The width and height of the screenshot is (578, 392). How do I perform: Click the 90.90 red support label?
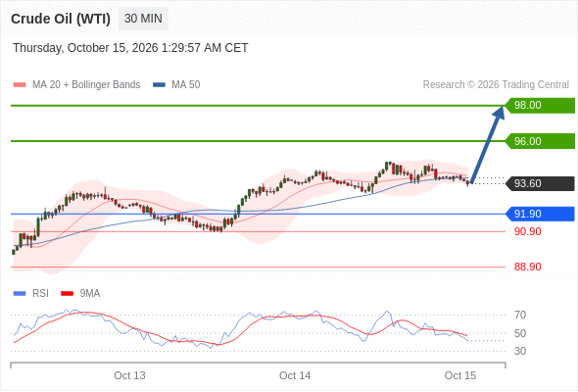point(527,231)
